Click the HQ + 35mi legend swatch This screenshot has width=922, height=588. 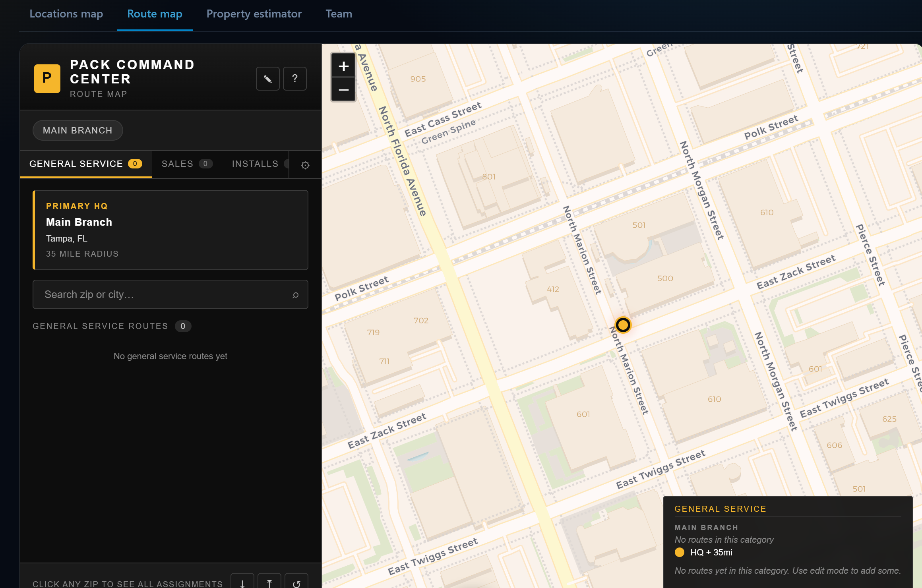(x=680, y=552)
